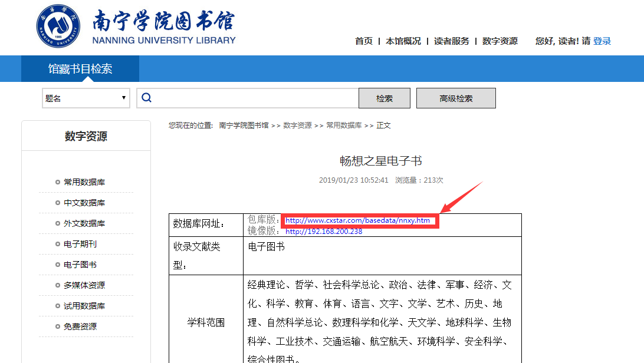
Task: Open 电子期刊 from the sidebar list
Action: (80, 244)
